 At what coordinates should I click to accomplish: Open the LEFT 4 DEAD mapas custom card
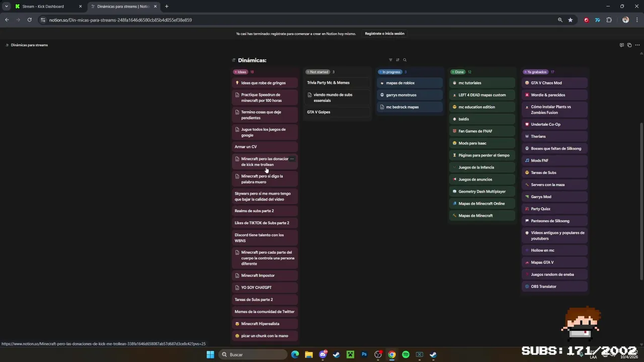tap(482, 95)
